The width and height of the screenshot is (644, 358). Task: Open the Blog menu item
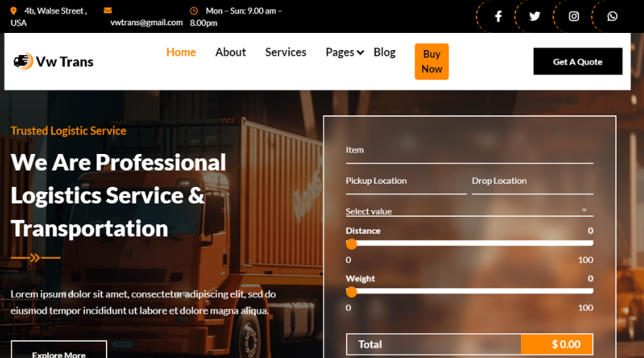[384, 52]
